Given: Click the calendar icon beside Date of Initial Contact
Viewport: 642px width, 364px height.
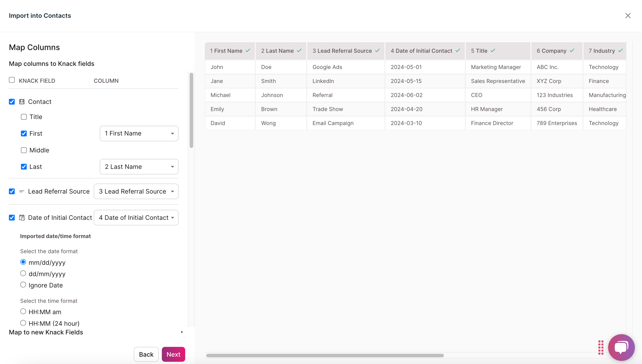Looking at the screenshot, I should coord(22,218).
